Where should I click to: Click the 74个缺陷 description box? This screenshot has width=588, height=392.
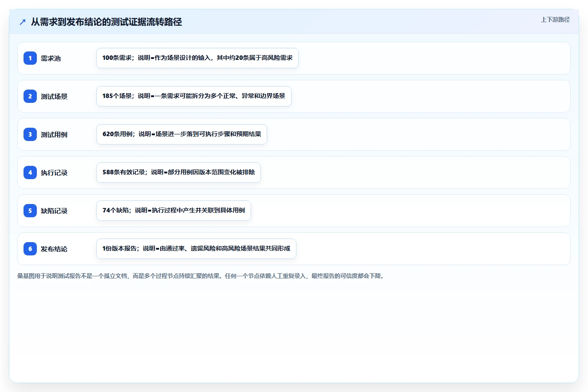[x=174, y=211]
